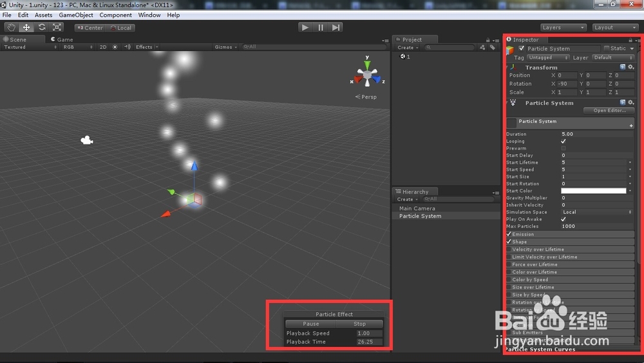Screen dimensions: 644x363
Task: Open Textured draw mode dropdown
Action: tap(30, 47)
